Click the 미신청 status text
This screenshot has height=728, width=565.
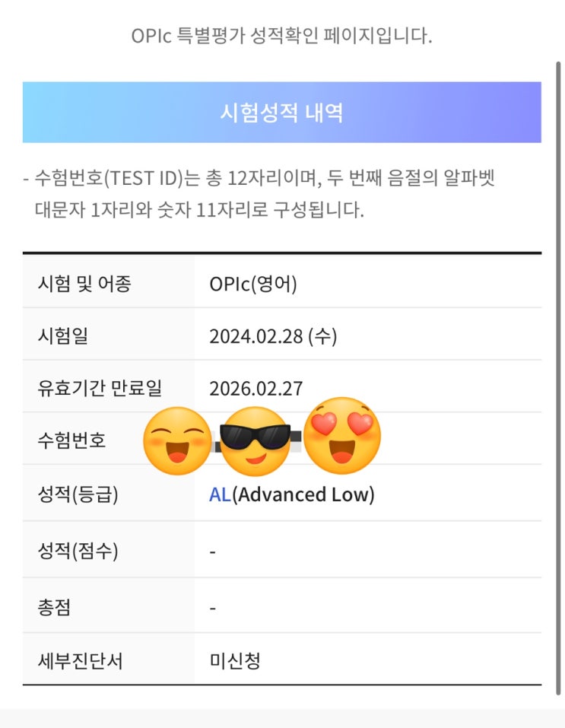pos(234,661)
